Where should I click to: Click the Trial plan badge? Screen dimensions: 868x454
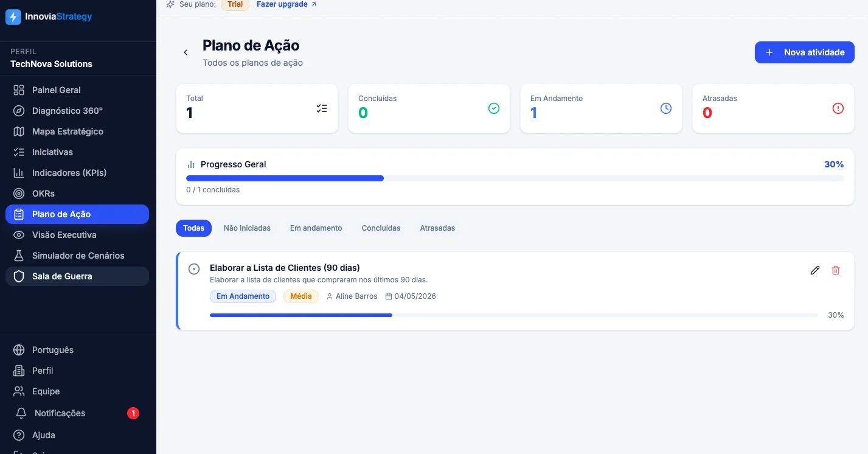coord(235,4)
